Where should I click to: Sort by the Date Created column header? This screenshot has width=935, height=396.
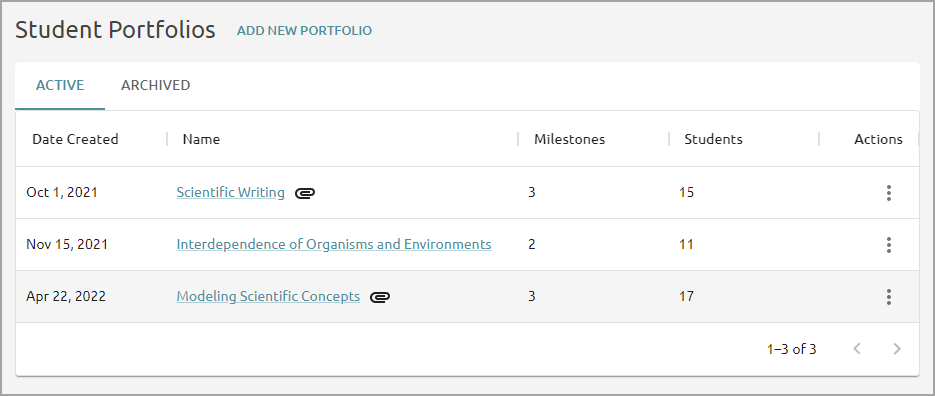(x=75, y=139)
